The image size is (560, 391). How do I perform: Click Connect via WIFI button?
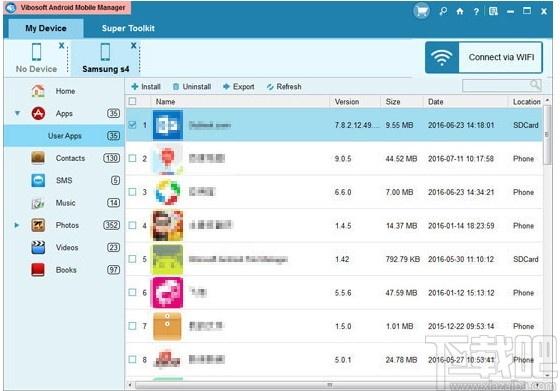[x=484, y=57]
